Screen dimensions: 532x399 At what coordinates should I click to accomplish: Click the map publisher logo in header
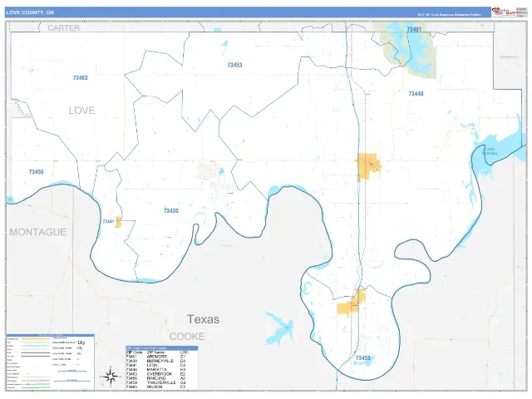(504, 12)
